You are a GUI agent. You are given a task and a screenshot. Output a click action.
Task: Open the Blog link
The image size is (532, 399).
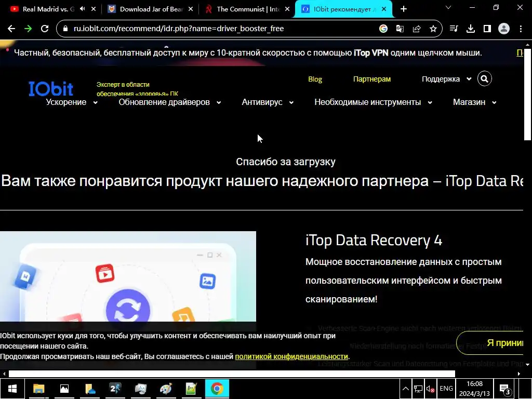click(315, 79)
